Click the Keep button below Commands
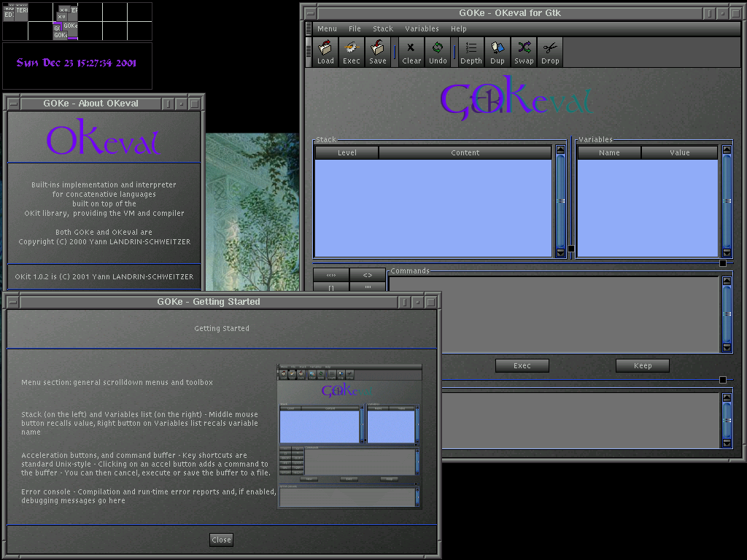This screenshot has width=747, height=560. 643,366
